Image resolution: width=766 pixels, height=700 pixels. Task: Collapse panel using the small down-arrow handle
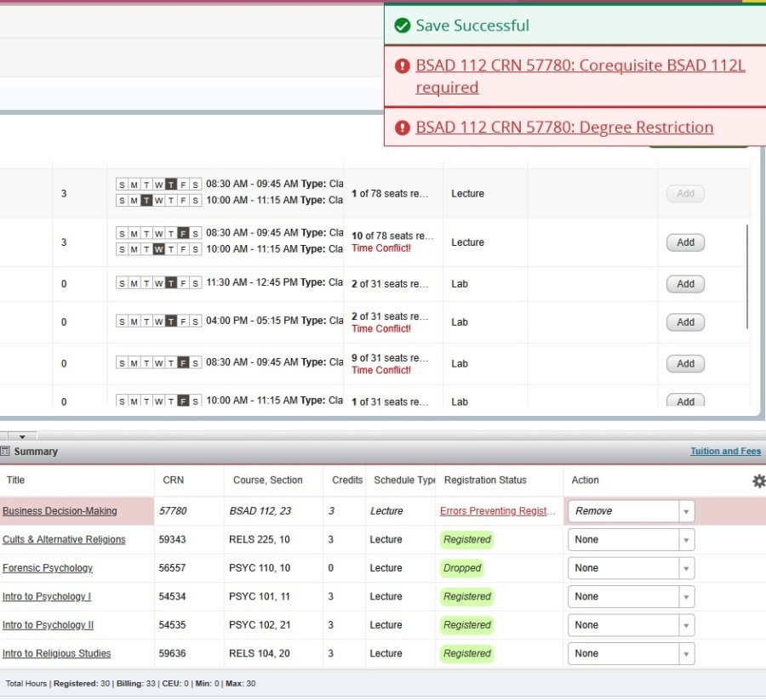[22, 436]
